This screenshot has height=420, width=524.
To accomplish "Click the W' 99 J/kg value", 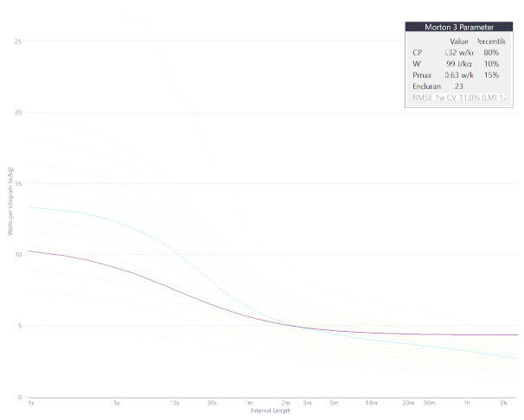I will pos(459,64).
